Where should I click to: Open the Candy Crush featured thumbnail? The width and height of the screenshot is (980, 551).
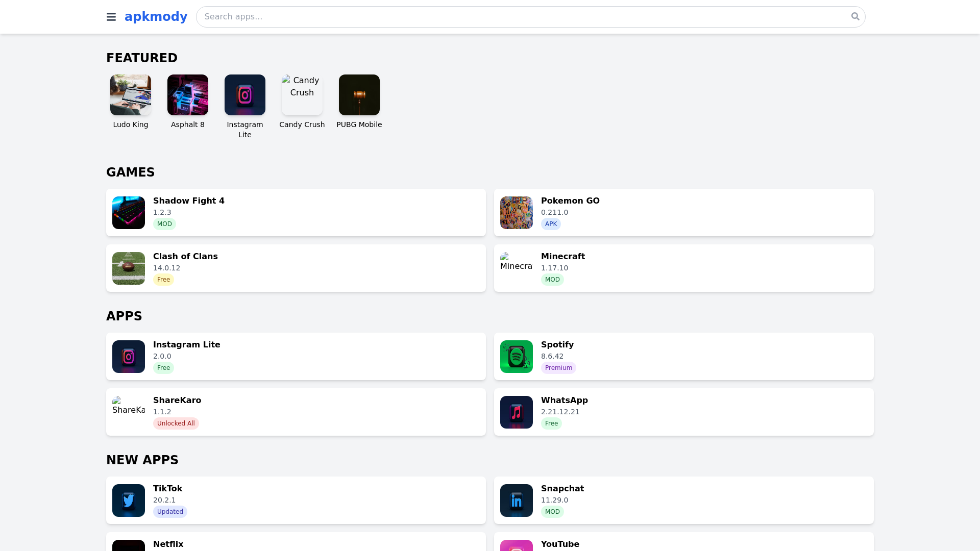[x=302, y=95]
